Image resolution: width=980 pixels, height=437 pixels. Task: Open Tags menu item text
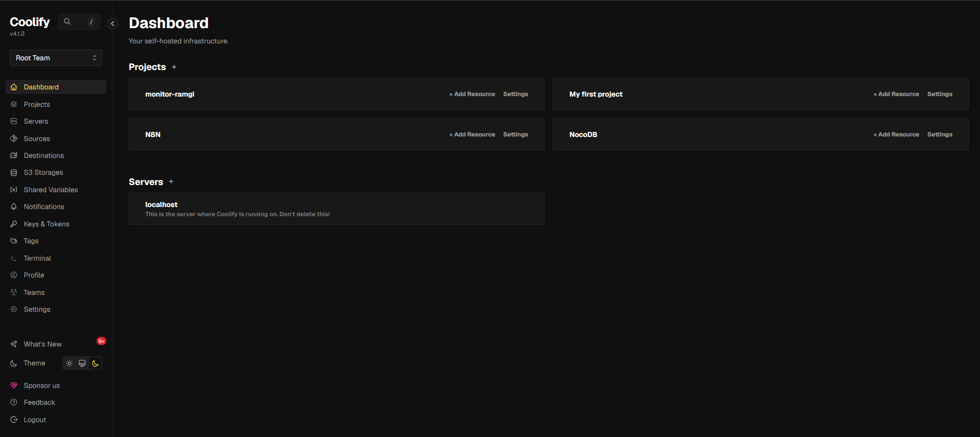pos(31,241)
